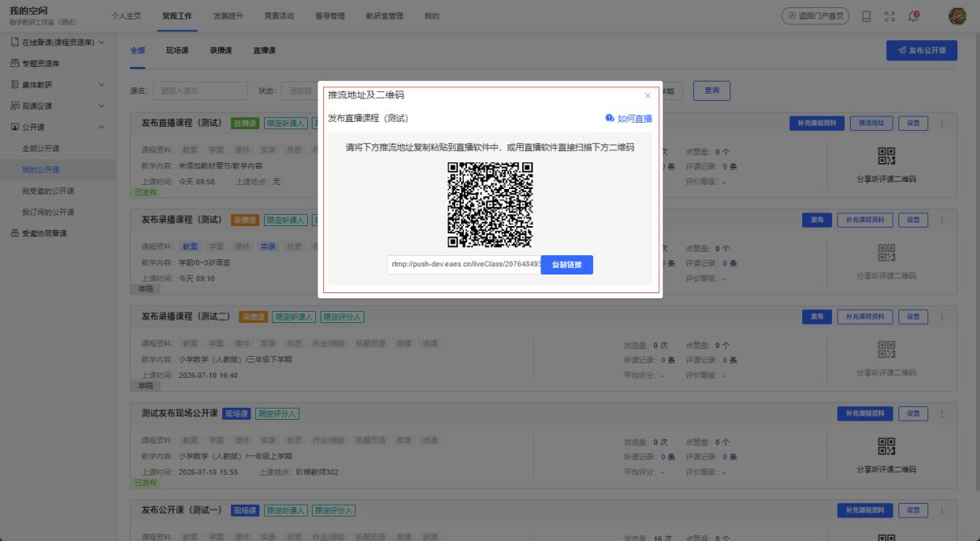Image resolution: width=980 pixels, height=541 pixels.
Task: Expand 在线备课(课程资源库) chevron
Action: (x=102, y=42)
